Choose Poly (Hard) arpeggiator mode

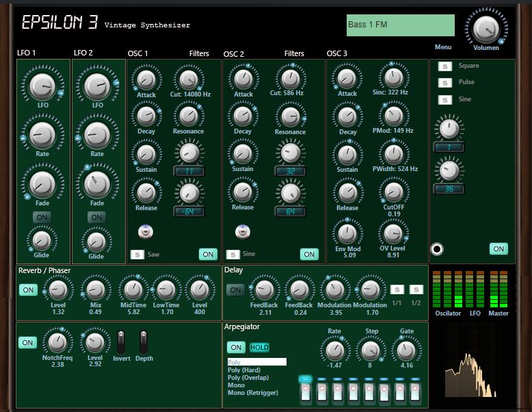(x=243, y=370)
